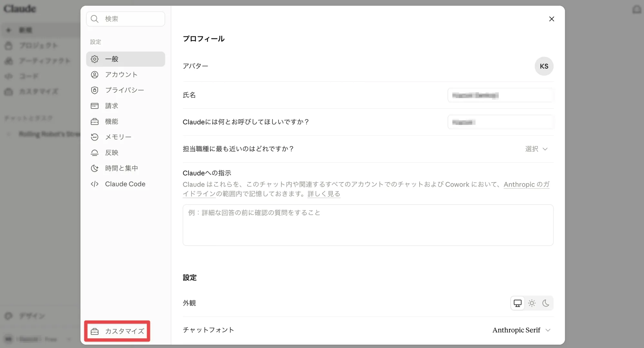Screen dimensions: 644x348
Task: Click the code brackets icon beside Claude Code
Action: [x=95, y=184]
